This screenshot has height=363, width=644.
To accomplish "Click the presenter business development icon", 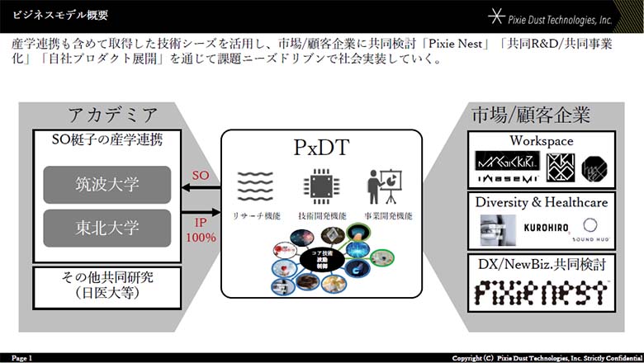I will click(x=385, y=186).
